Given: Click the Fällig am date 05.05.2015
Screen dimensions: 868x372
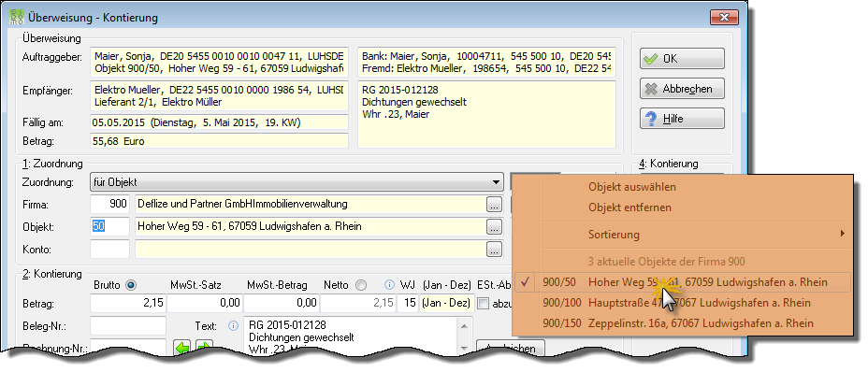Looking at the screenshot, I should click(219, 122).
